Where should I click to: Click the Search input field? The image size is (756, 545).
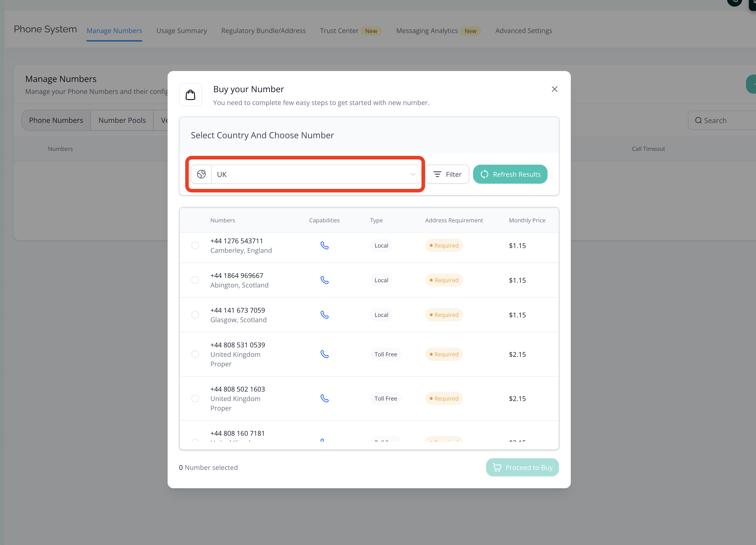[727, 121]
